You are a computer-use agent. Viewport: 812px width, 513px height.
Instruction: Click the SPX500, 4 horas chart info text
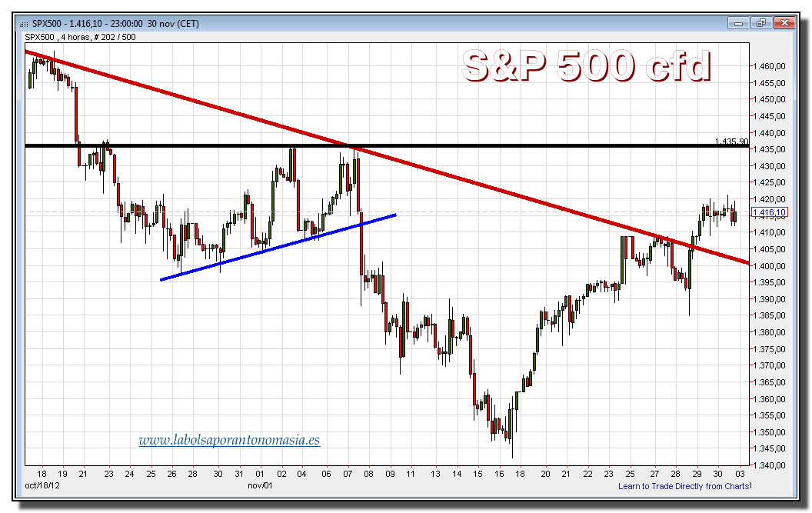pos(80,38)
